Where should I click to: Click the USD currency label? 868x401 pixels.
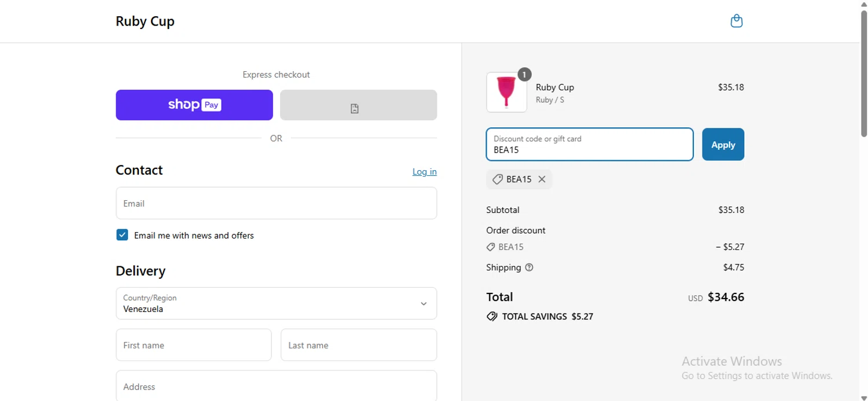(x=695, y=299)
